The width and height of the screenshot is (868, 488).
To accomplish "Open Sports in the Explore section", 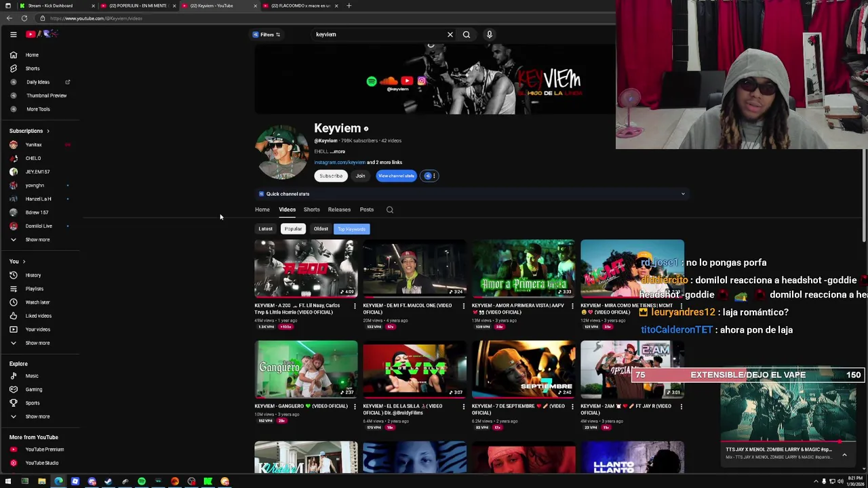I will [33, 403].
